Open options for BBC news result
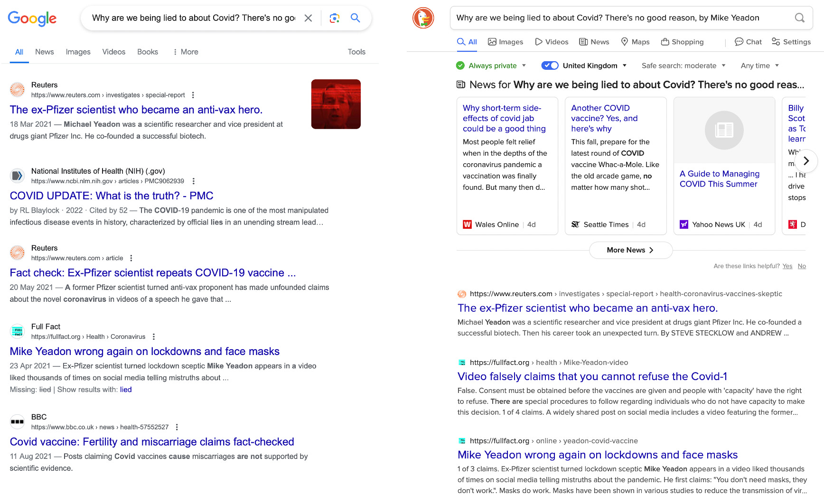 click(x=177, y=427)
